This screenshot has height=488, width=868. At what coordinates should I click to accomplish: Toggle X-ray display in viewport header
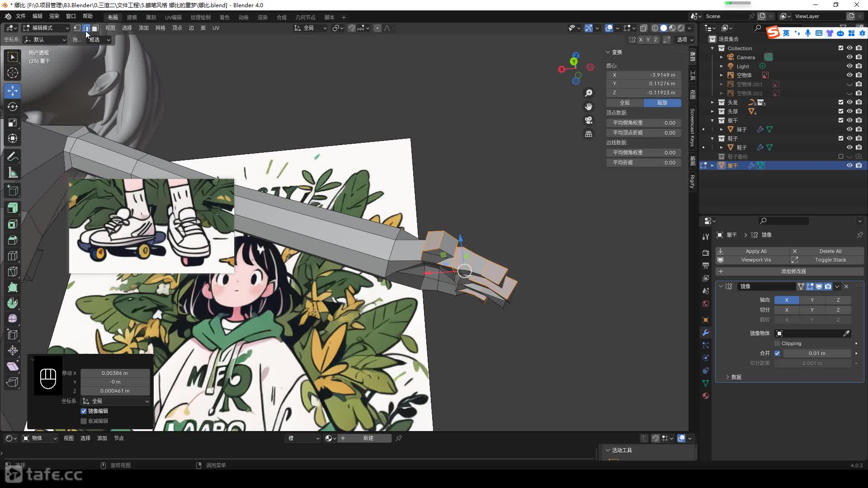pyautogui.click(x=644, y=28)
